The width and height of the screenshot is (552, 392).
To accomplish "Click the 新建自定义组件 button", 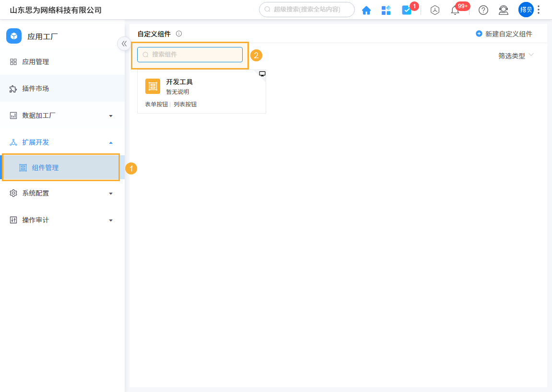I will pyautogui.click(x=505, y=33).
